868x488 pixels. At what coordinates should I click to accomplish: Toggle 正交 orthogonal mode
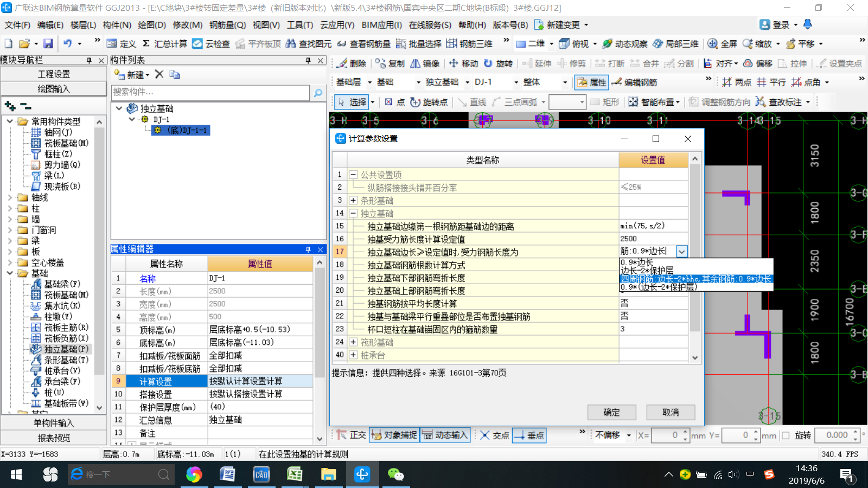(350, 435)
